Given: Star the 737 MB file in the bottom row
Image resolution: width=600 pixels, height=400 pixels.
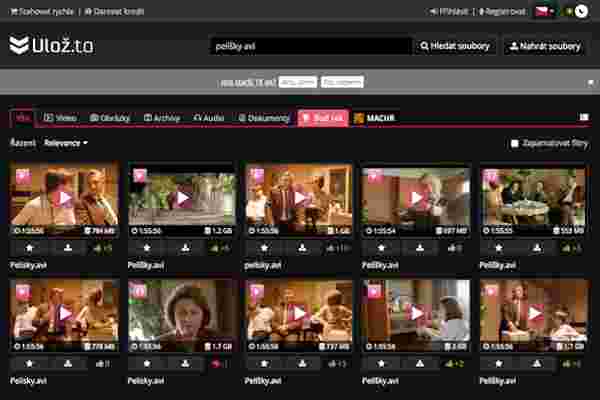Looking at the screenshot, I should [x=264, y=364].
